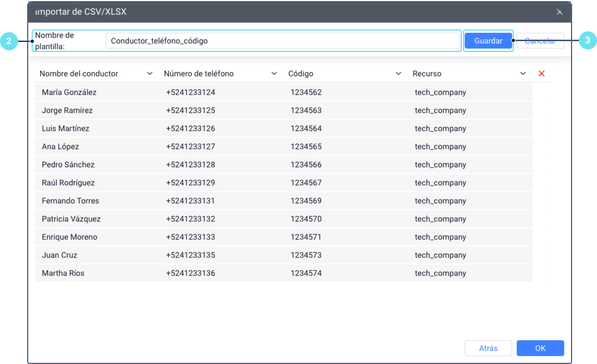Image resolution: width=597 pixels, height=364 pixels.
Task: Click the Guardar button
Action: coord(488,41)
